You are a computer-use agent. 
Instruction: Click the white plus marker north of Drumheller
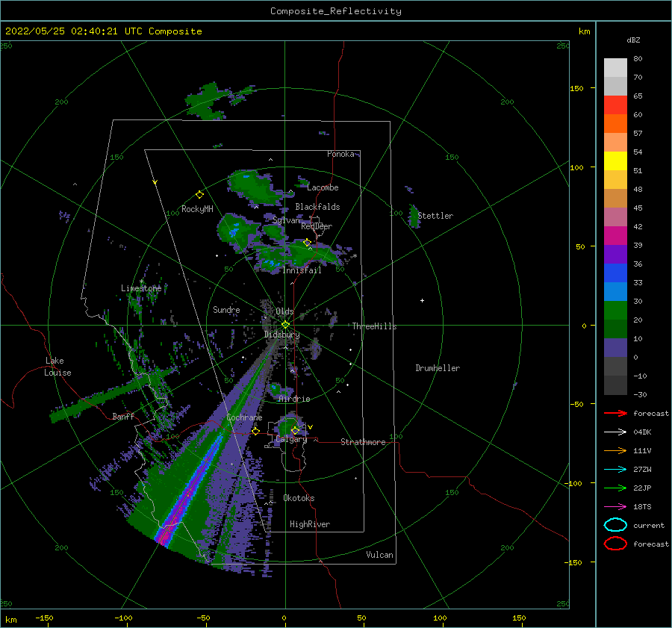pyautogui.click(x=422, y=300)
